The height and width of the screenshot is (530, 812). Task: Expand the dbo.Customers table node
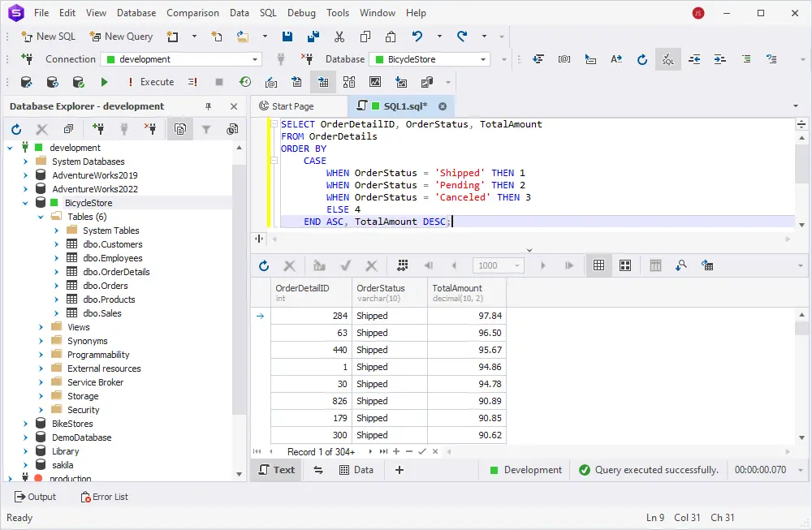point(57,244)
